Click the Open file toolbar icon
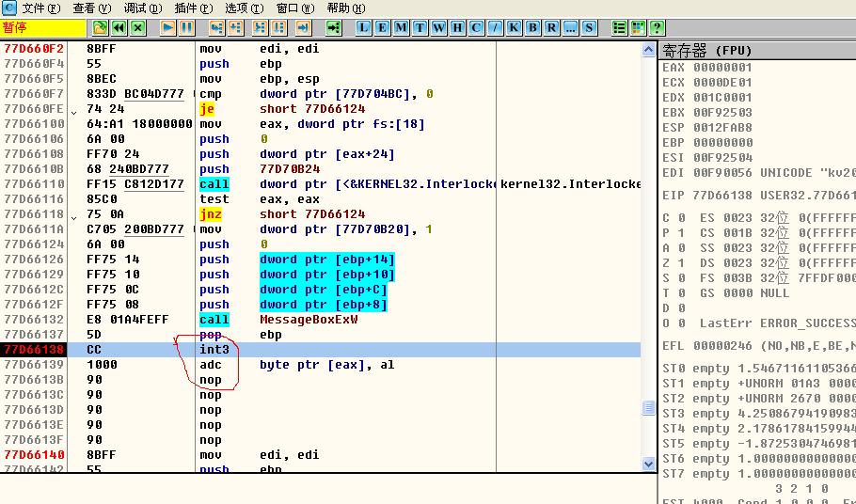Screen dimensions: 856x504 tap(100, 28)
